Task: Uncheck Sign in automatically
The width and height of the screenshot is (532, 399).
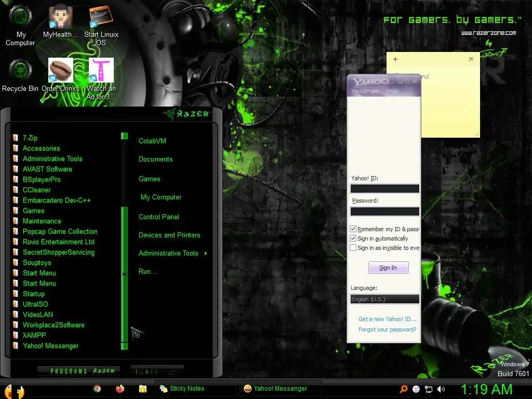Action: 353,238
